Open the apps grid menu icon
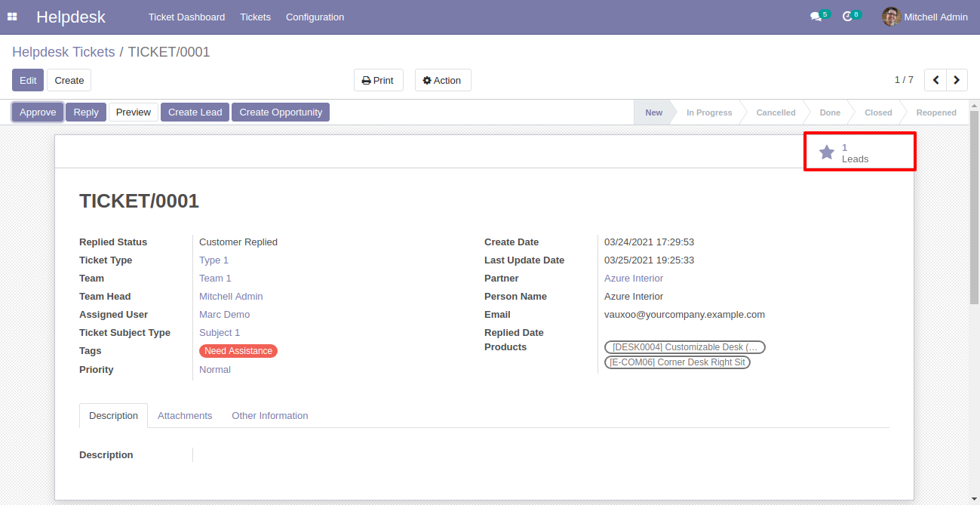 (x=12, y=17)
